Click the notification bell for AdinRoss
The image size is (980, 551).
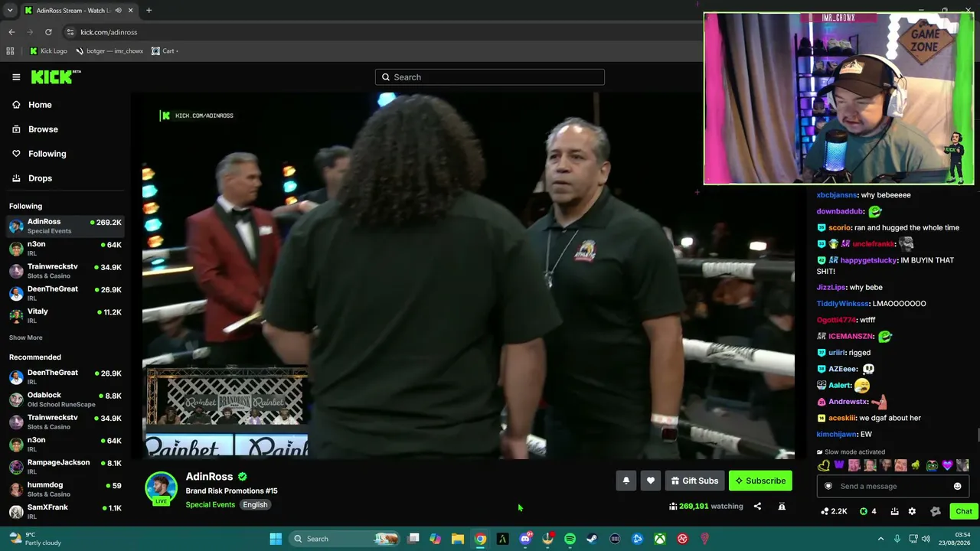coord(626,481)
